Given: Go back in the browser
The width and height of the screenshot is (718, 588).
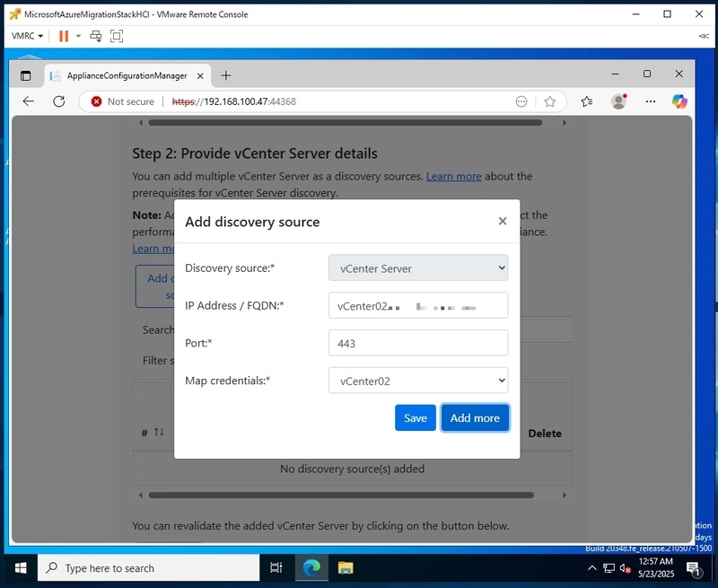Looking at the screenshot, I should [29, 101].
